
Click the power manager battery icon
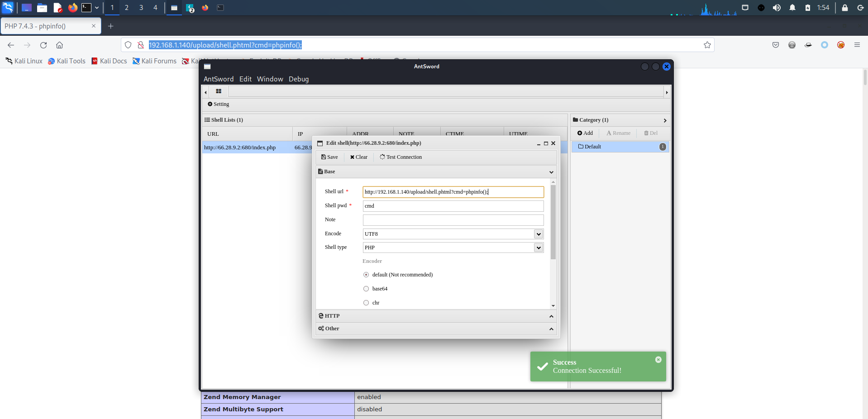click(x=808, y=8)
